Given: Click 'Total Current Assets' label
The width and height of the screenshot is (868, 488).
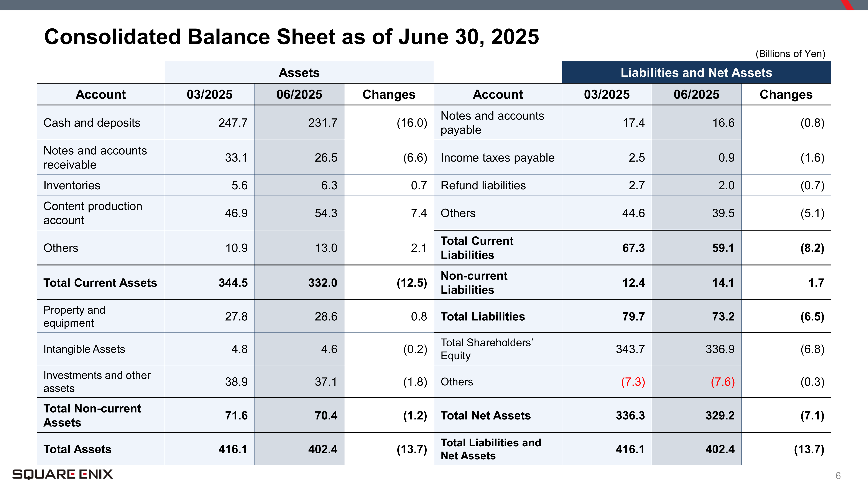Looking at the screenshot, I should pos(100,283).
